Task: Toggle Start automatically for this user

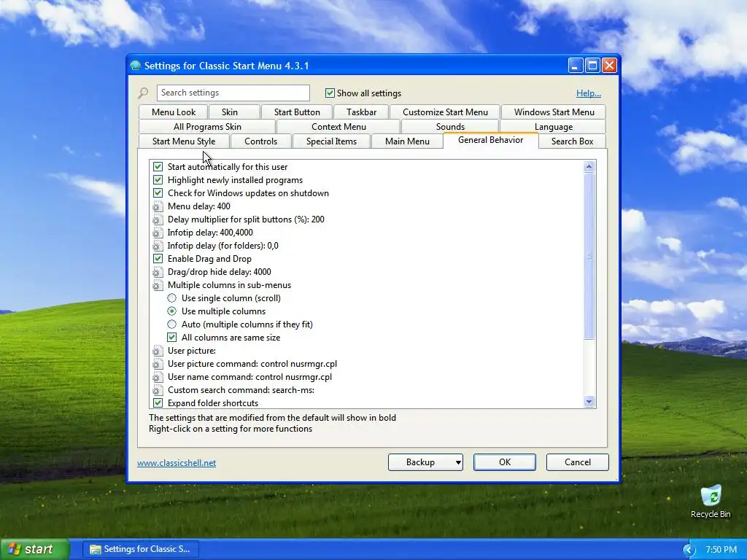Action: 158,167
